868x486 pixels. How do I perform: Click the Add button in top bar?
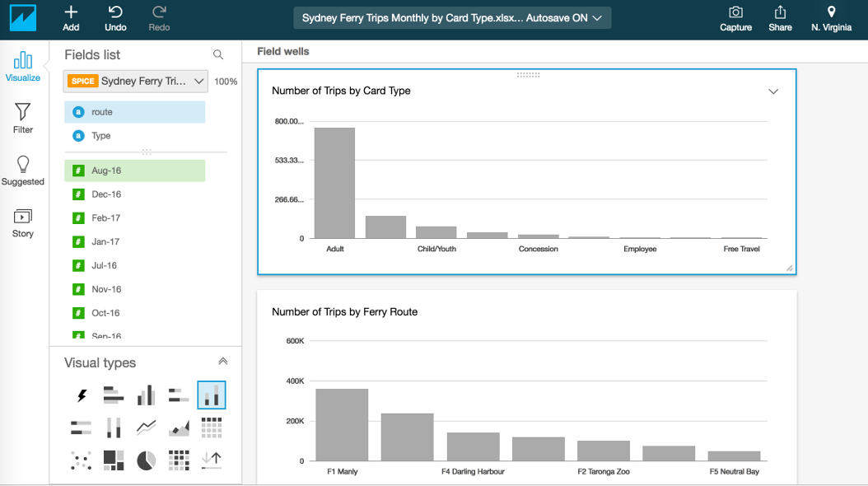tap(71, 18)
